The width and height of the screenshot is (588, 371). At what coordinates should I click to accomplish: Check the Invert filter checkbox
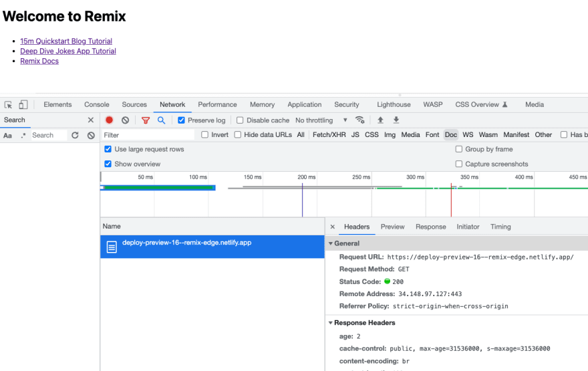204,134
